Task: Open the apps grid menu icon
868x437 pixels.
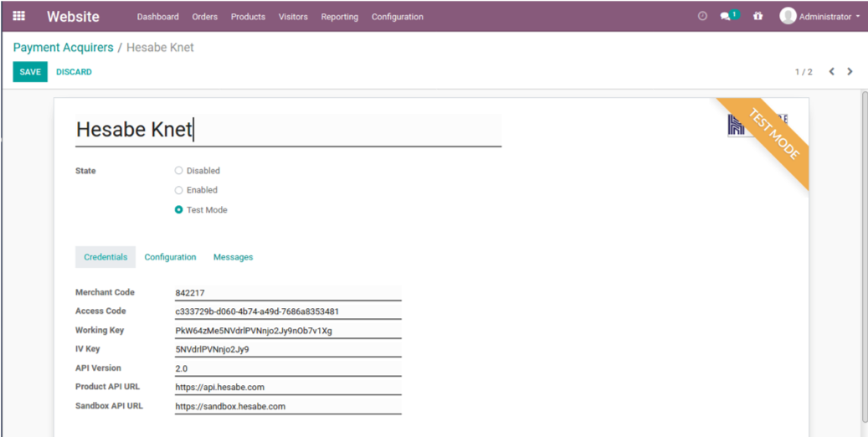Action: tap(18, 16)
